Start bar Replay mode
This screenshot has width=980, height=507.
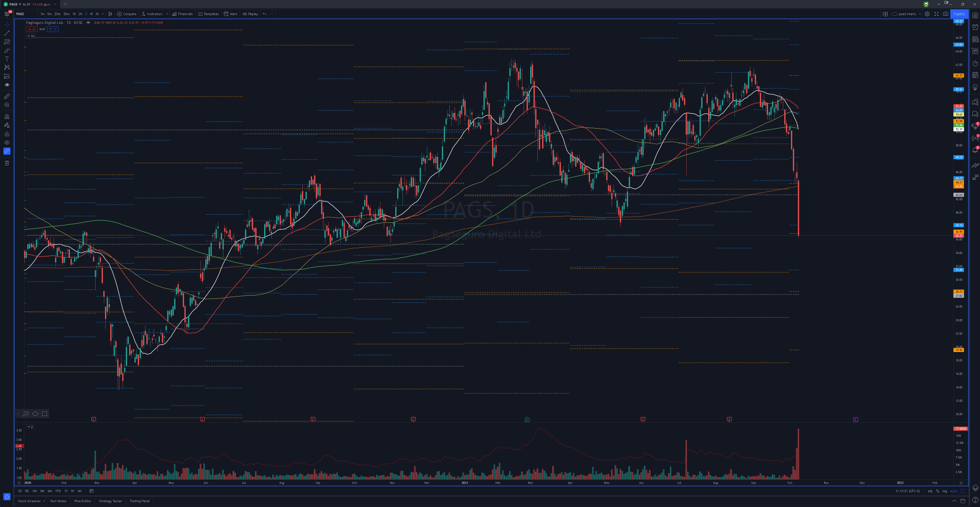click(x=250, y=14)
